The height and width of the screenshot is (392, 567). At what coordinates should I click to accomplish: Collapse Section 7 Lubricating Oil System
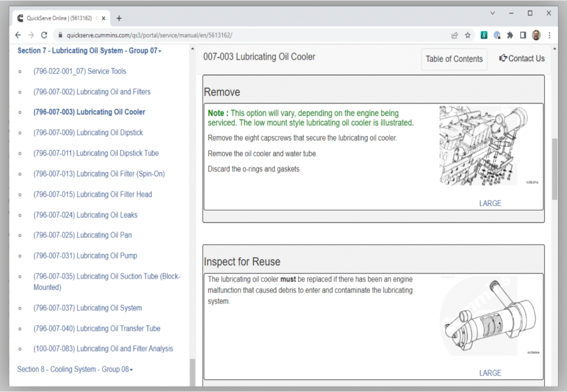pos(89,50)
